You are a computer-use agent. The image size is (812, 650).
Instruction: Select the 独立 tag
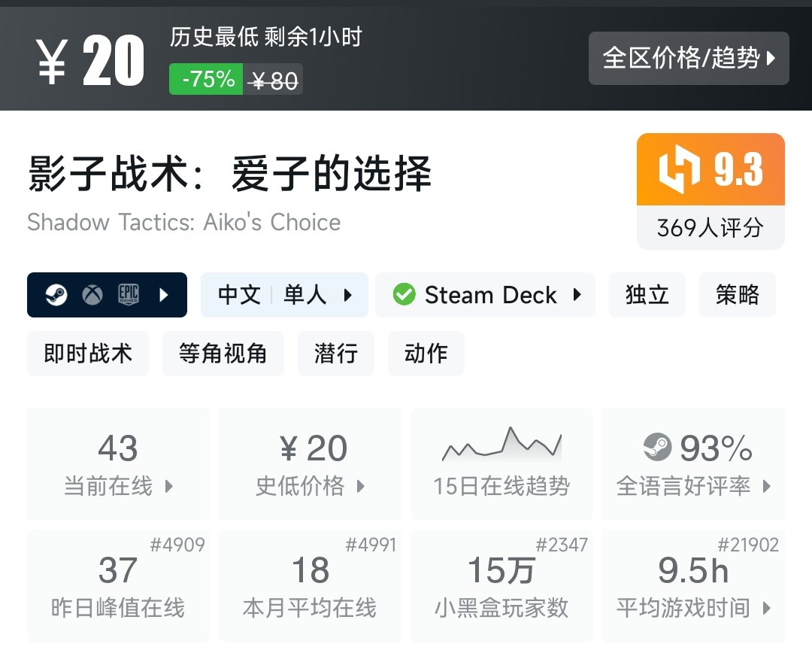647,295
